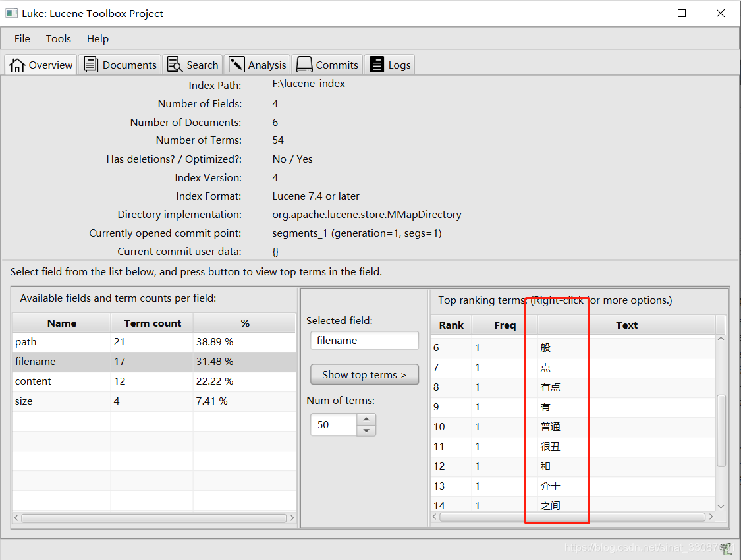Screen dimensions: 741x560
Task: Click top terms horizontal scrollbar
Action: pyautogui.click(x=572, y=517)
